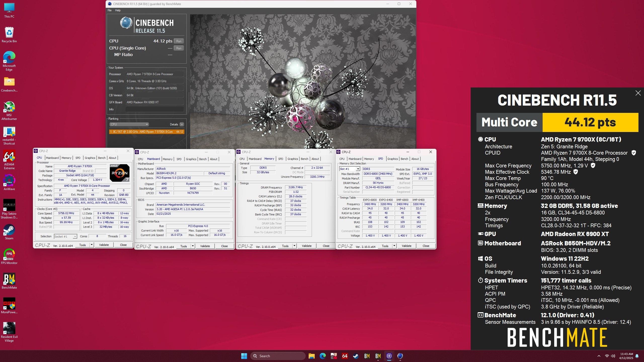Open BenchMate desktop shortcut
This screenshot has width=644, height=362.
9,281
